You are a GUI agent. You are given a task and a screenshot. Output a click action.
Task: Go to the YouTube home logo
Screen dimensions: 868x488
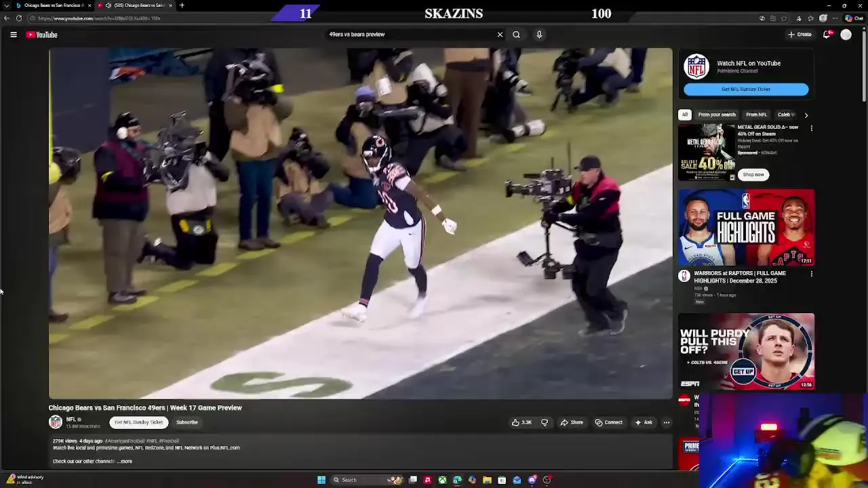(42, 35)
